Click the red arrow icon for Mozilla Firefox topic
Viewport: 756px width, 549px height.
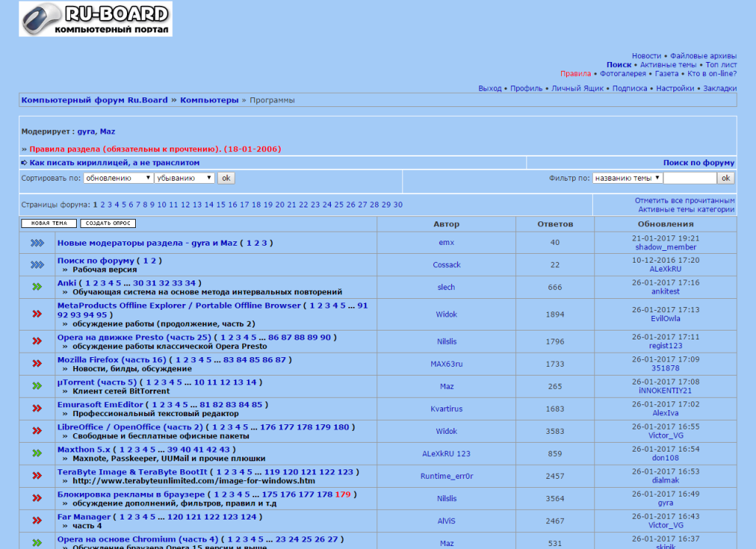coord(37,364)
